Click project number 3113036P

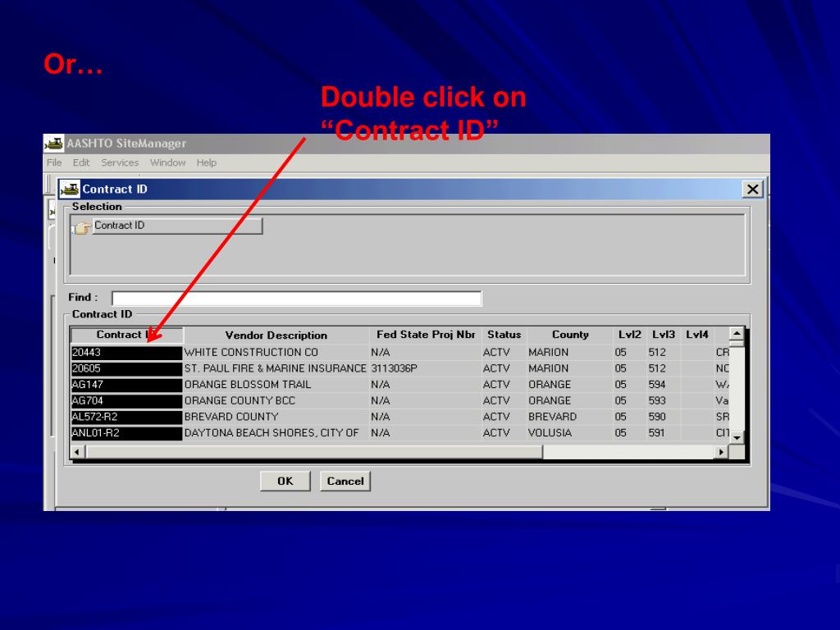(x=394, y=368)
